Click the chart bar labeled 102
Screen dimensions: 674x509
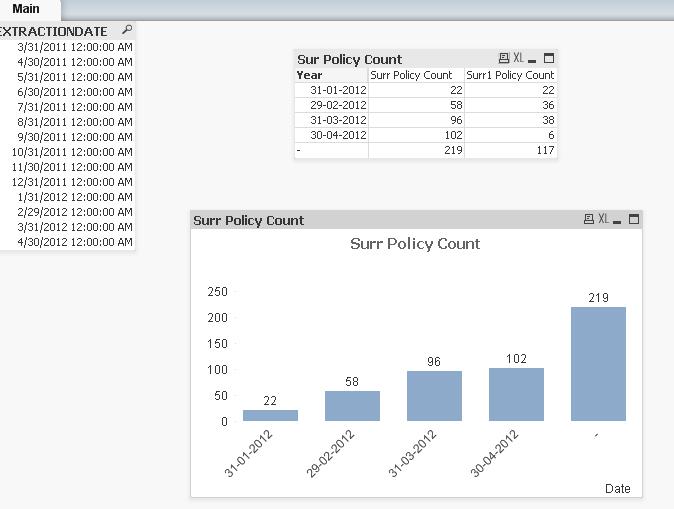click(x=516, y=394)
